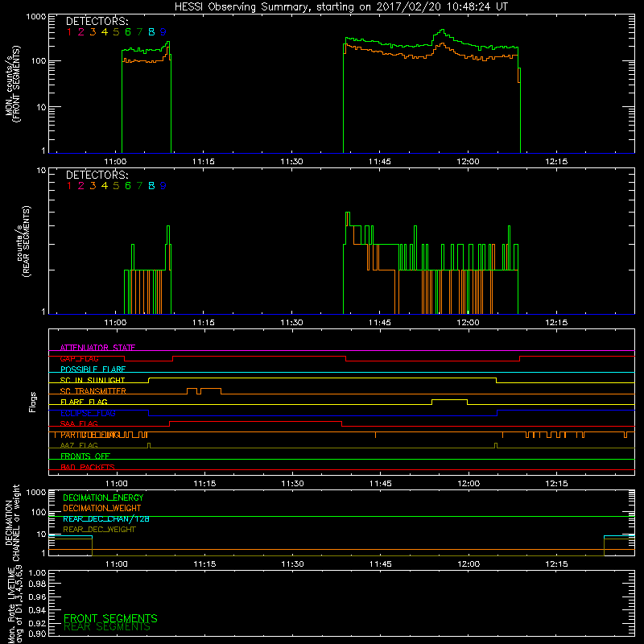Viewport: 644px width, 644px height.
Task: Click the DECIMATION_WEIGHT legend entry
Action: tap(102, 508)
